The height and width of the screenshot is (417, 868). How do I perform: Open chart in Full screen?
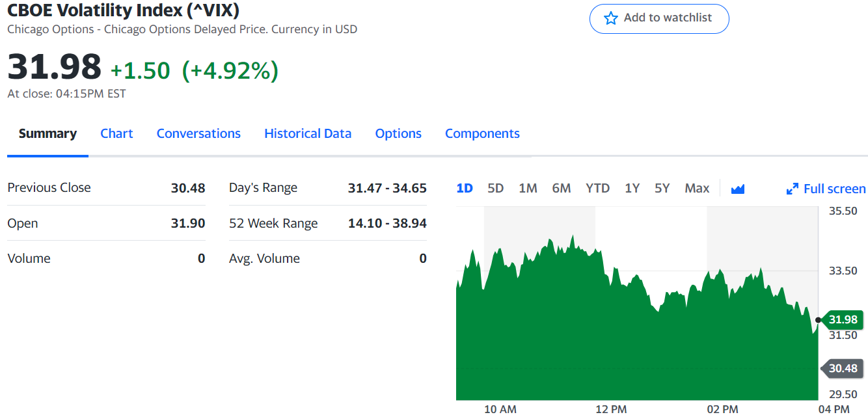826,189
